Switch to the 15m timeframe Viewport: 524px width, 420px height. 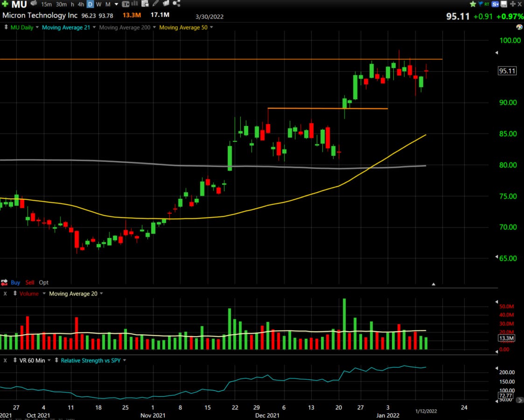pos(47,4)
